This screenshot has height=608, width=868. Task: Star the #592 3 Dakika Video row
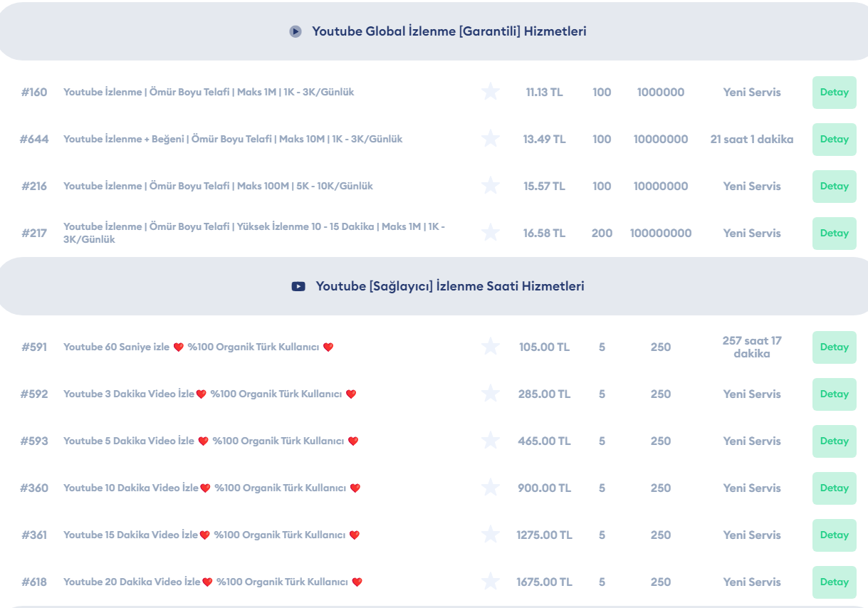pos(490,394)
